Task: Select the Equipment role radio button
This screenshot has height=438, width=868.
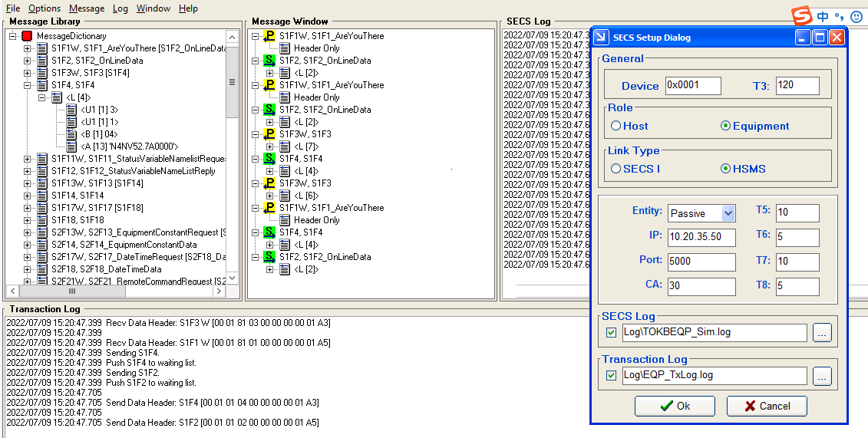Action: (x=725, y=126)
